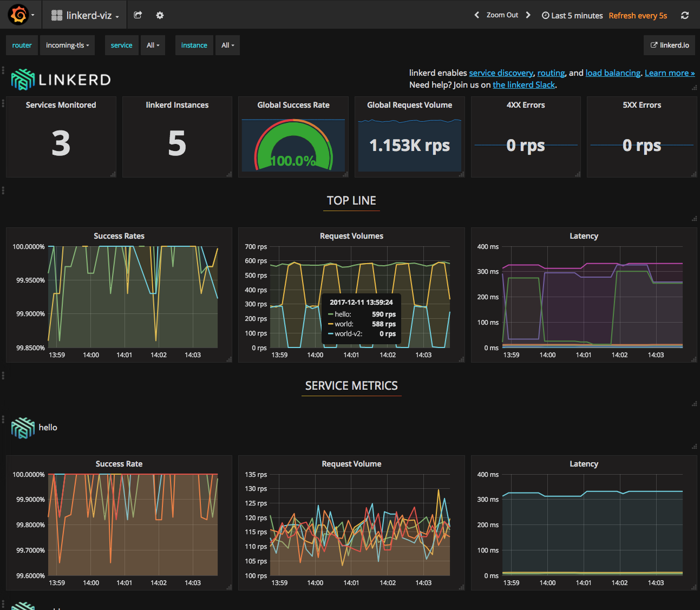The image size is (700, 610).
Task: Open dashboard settings gear icon
Action: 160,15
